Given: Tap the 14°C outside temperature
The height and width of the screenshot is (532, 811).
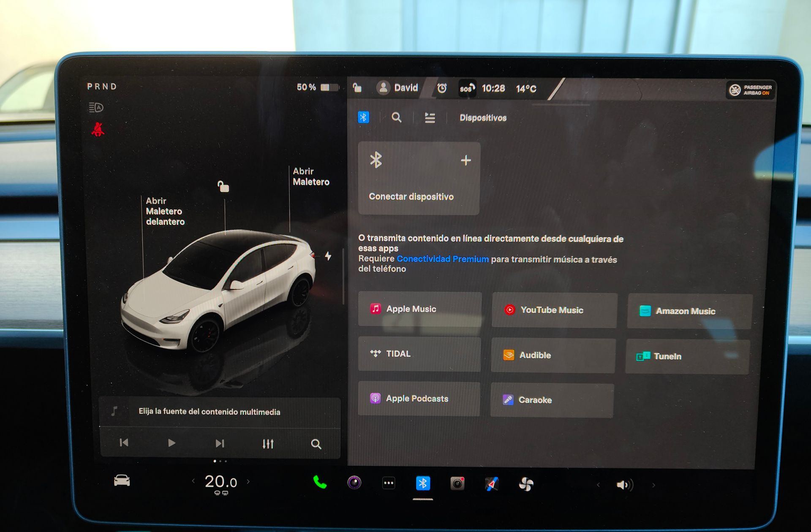Looking at the screenshot, I should coord(526,89).
